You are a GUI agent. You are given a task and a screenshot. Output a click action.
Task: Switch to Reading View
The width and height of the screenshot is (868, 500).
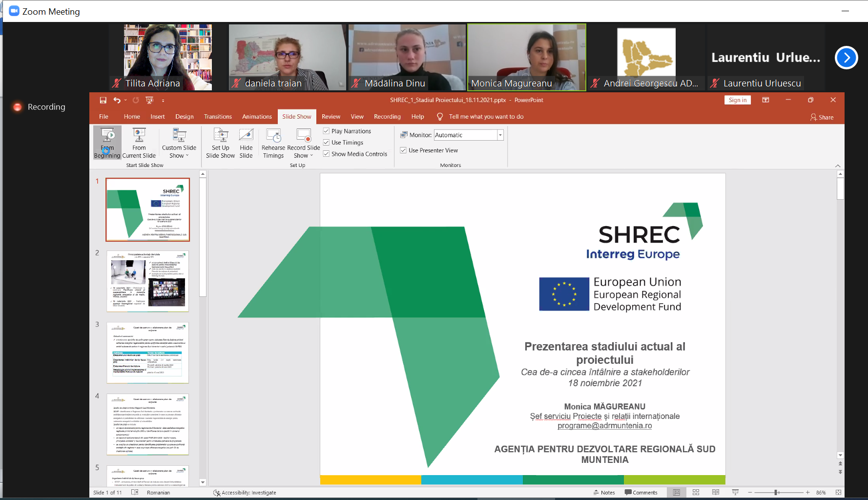(716, 493)
